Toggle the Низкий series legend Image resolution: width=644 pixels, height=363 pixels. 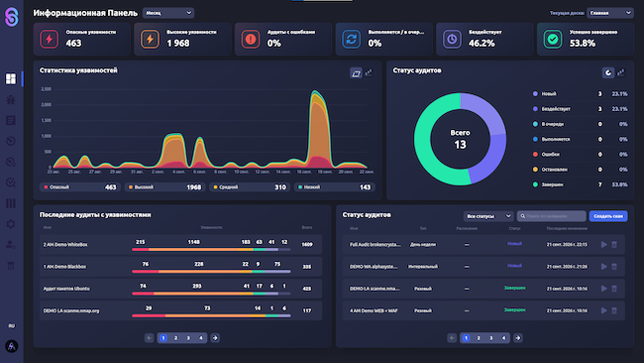point(334,187)
